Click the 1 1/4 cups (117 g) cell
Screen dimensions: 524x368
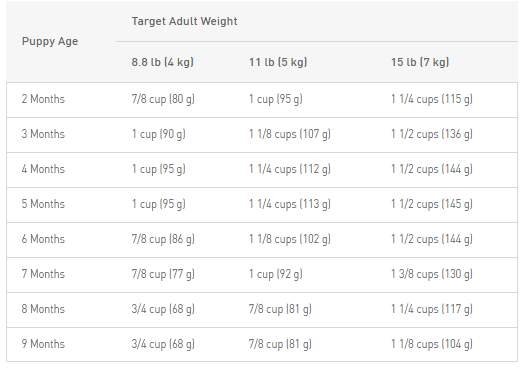click(x=432, y=309)
